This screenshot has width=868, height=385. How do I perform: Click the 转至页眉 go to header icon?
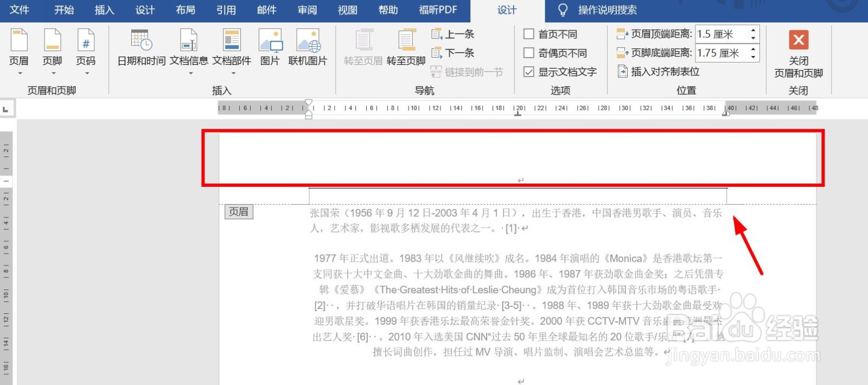tap(363, 41)
